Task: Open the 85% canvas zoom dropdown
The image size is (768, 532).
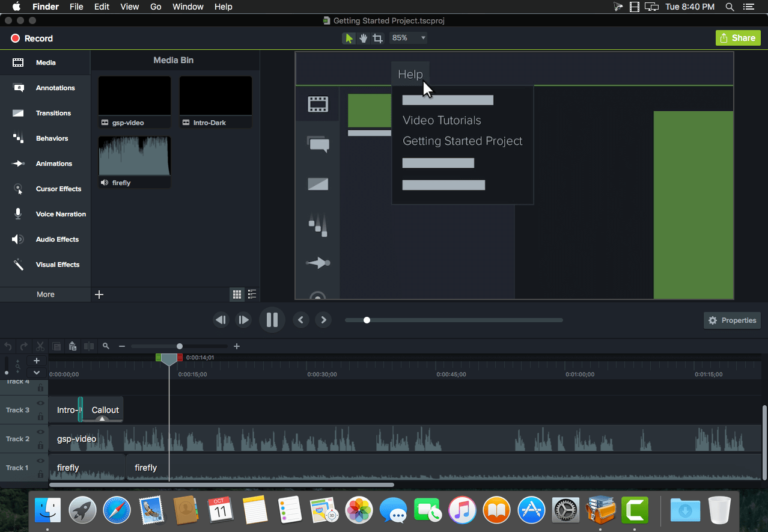Action: pos(409,38)
